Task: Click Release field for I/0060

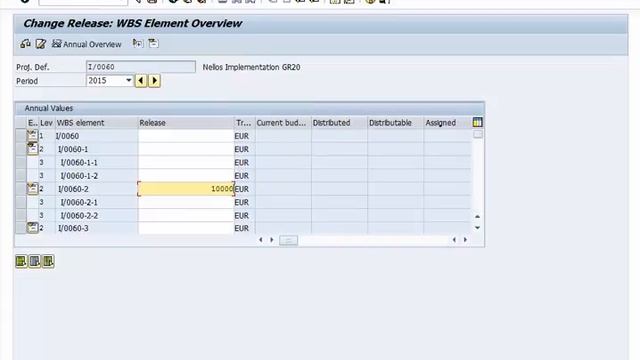Action: (186, 136)
